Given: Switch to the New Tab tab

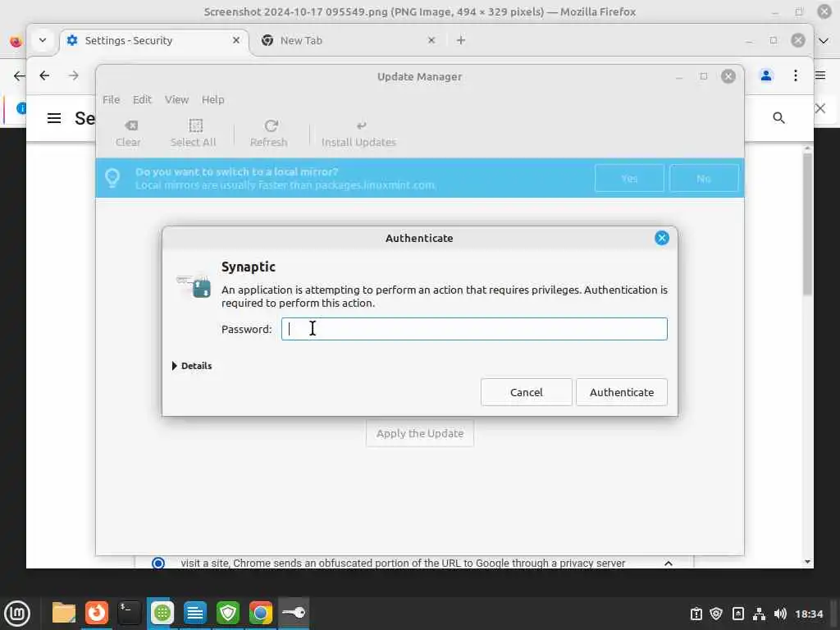Looking at the screenshot, I should pyautogui.click(x=348, y=41).
